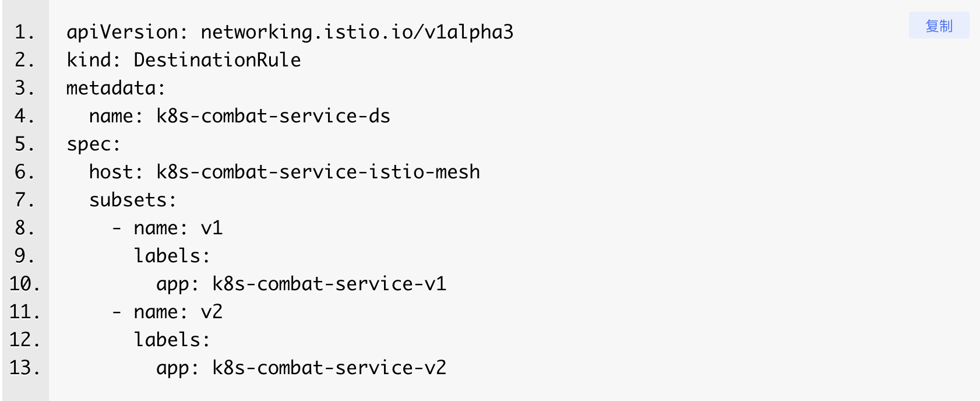Image resolution: width=980 pixels, height=401 pixels.
Task: Click the word DestinationRule
Action: point(217,59)
